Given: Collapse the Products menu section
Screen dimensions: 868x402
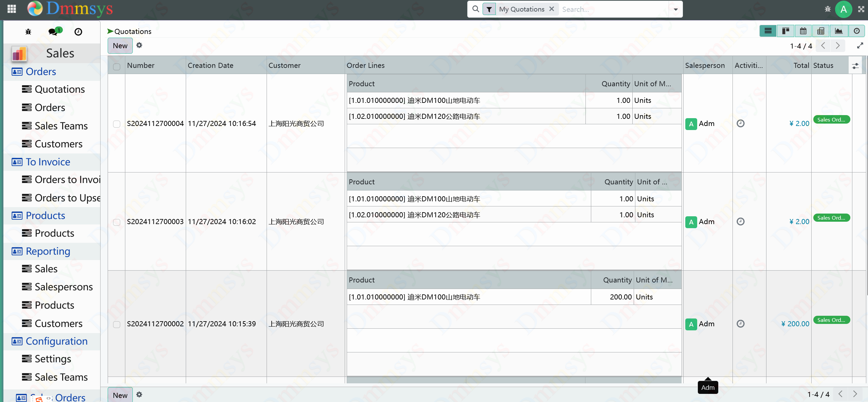Looking at the screenshot, I should (52, 216).
